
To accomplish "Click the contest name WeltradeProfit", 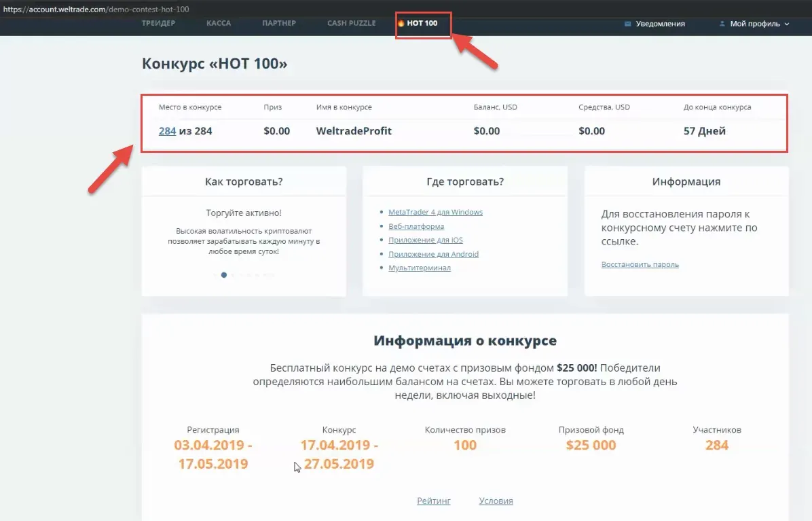I will [354, 131].
